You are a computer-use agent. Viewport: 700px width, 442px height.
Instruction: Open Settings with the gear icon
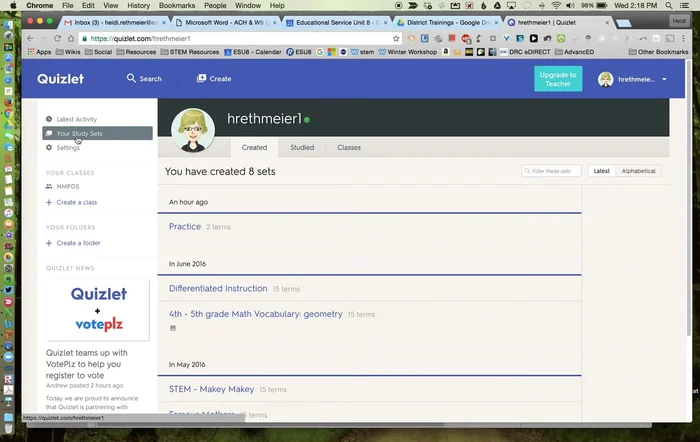[x=49, y=147]
